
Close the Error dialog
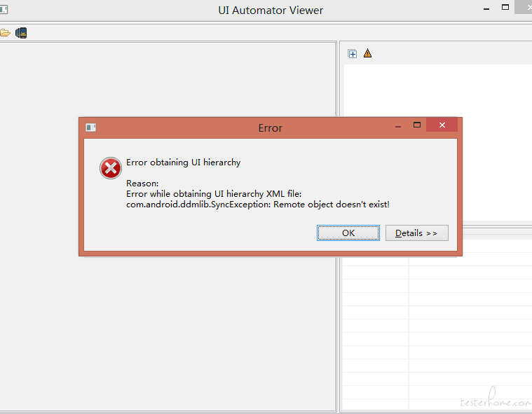(x=442, y=125)
